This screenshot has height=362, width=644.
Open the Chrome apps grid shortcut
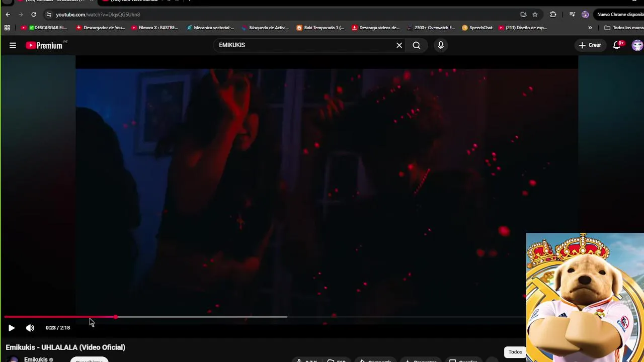7,28
